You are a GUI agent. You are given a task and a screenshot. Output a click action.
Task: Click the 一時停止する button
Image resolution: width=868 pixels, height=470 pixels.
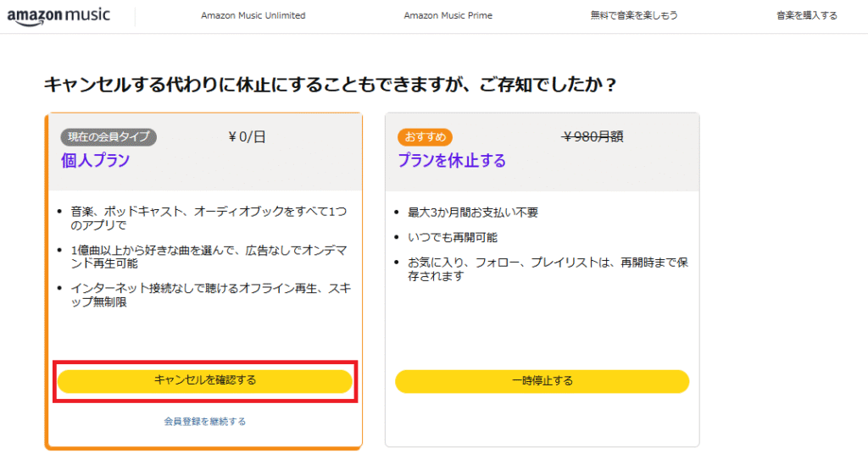(x=542, y=381)
